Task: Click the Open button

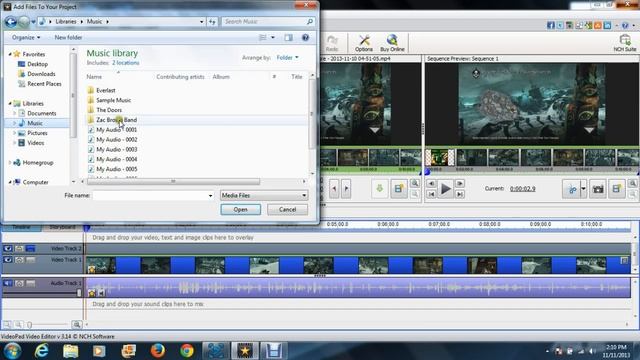Action: click(x=240, y=209)
